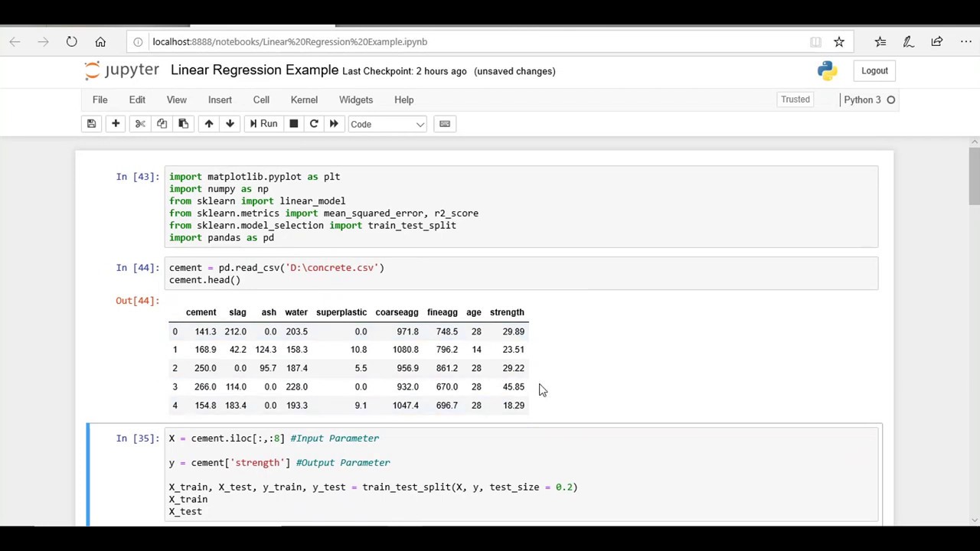Open the Widgets menu
The height and width of the screenshot is (551, 980).
356,99
